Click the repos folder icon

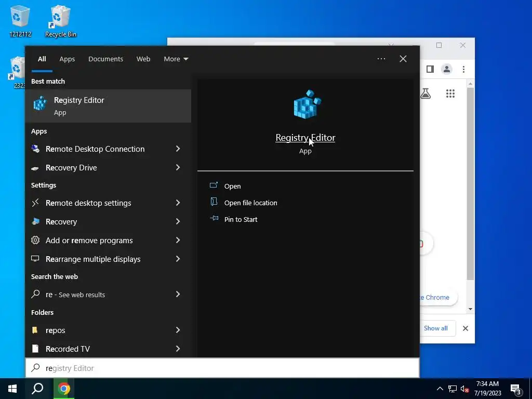click(x=35, y=330)
